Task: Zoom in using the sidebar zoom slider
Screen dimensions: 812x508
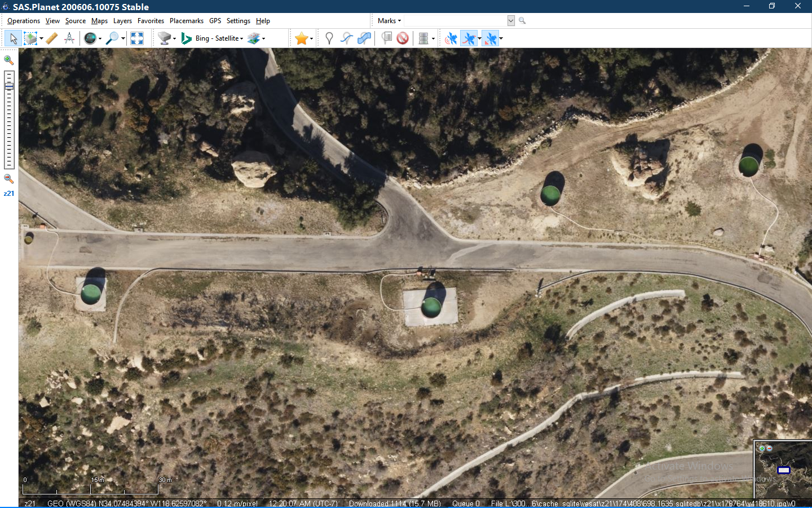Action: (8, 60)
